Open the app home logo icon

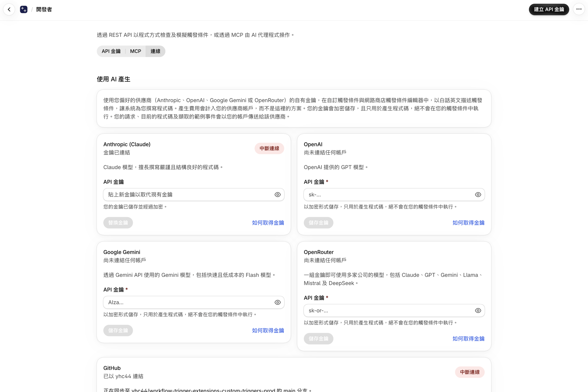pos(24,9)
